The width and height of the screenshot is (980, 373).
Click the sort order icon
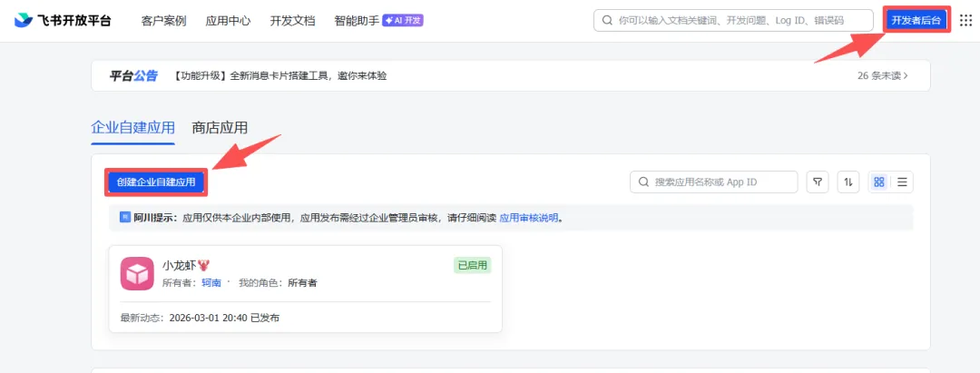(848, 182)
